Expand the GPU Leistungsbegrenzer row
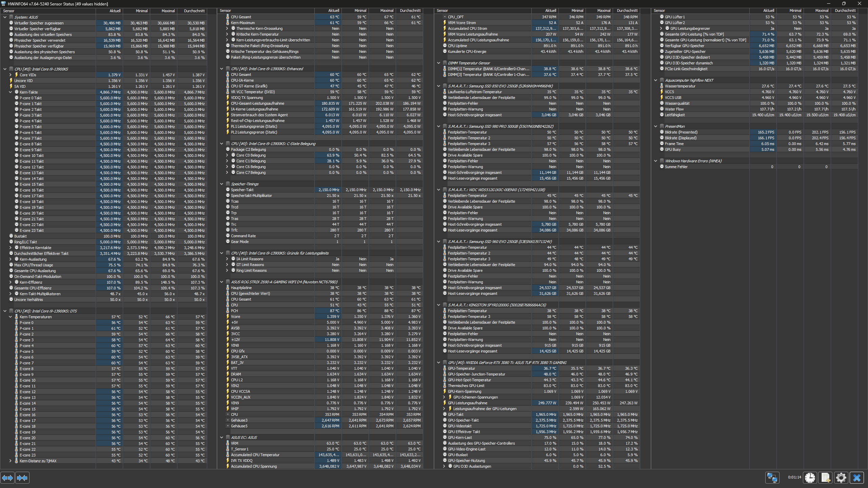Image resolution: width=868 pixels, height=488 pixels. click(x=661, y=28)
